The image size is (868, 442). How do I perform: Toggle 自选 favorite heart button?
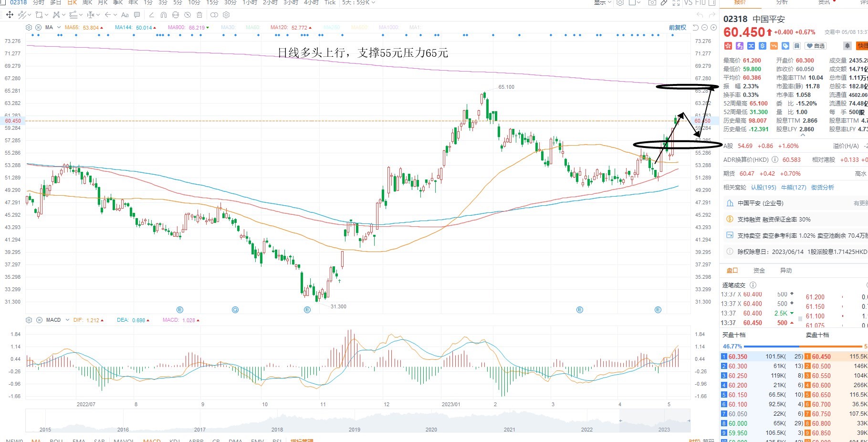[816, 46]
